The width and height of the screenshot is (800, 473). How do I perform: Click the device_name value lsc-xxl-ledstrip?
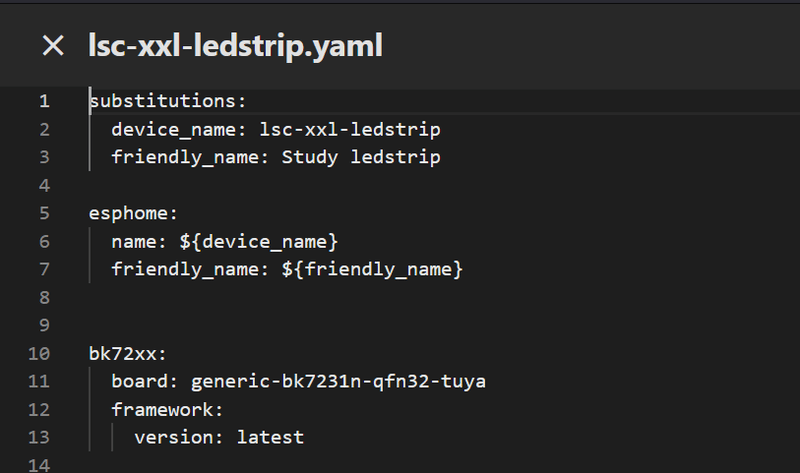tap(349, 129)
